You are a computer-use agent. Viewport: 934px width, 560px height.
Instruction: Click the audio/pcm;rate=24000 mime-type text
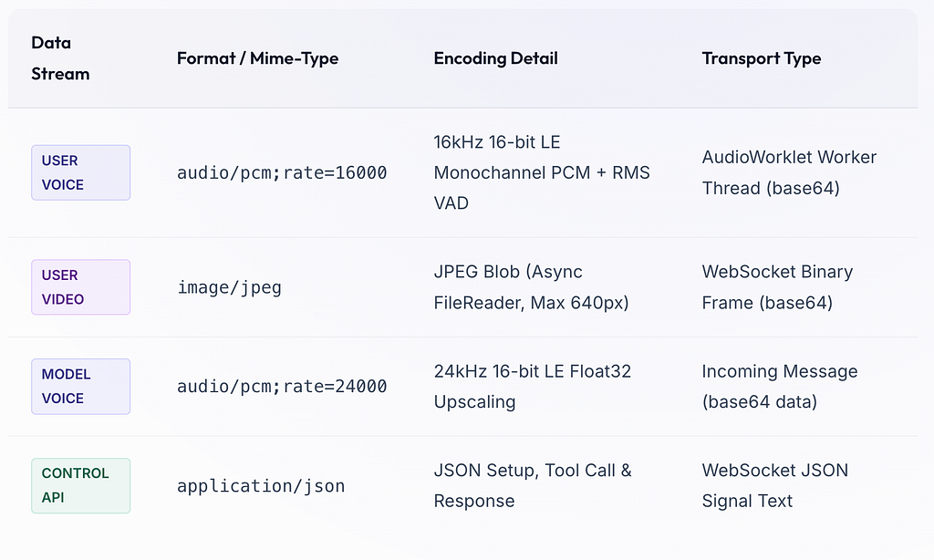point(282,387)
